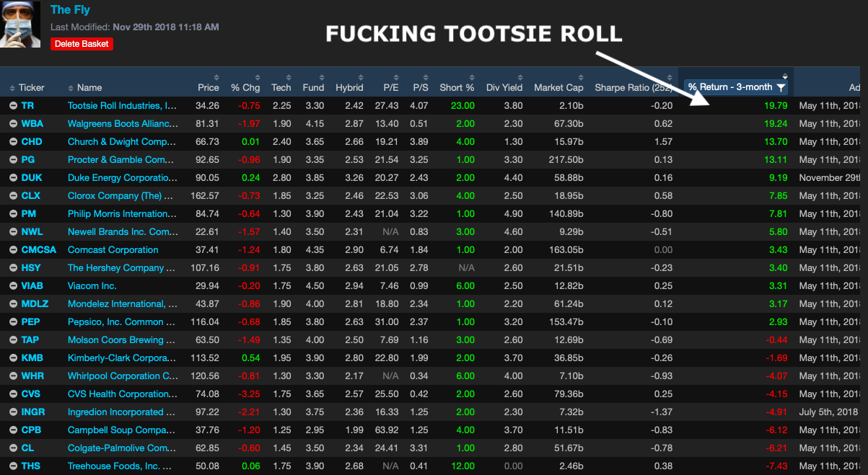The height and width of the screenshot is (475, 868).
Task: Remove CVS row using its minus icon
Action: (x=13, y=394)
